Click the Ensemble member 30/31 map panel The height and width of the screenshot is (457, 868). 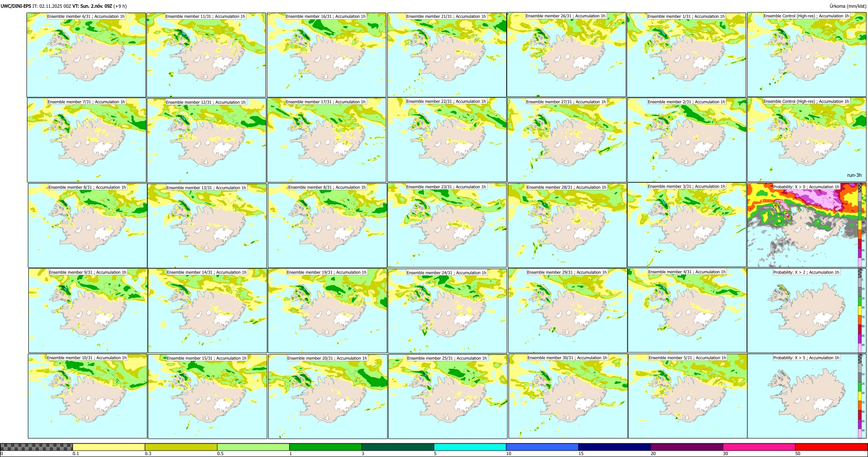coord(568,396)
